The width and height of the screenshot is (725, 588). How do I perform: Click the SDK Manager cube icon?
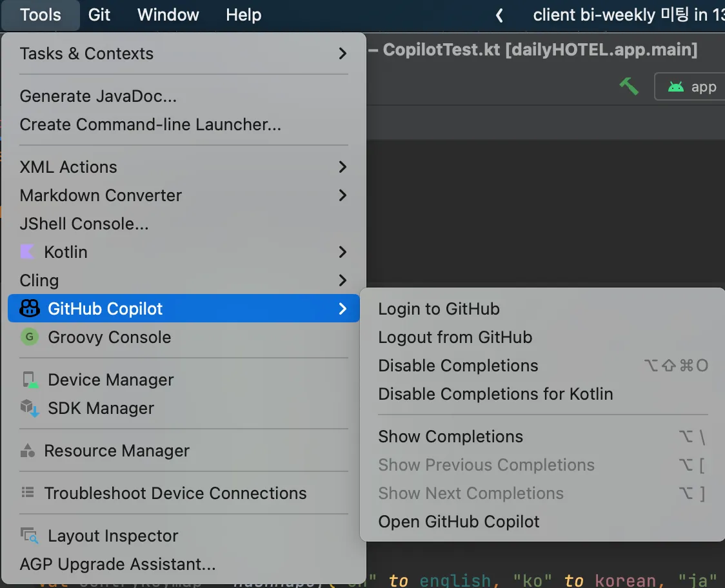click(x=30, y=408)
